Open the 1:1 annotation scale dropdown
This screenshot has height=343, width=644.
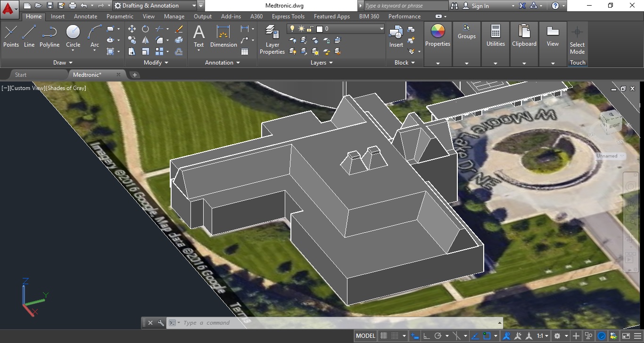click(543, 336)
